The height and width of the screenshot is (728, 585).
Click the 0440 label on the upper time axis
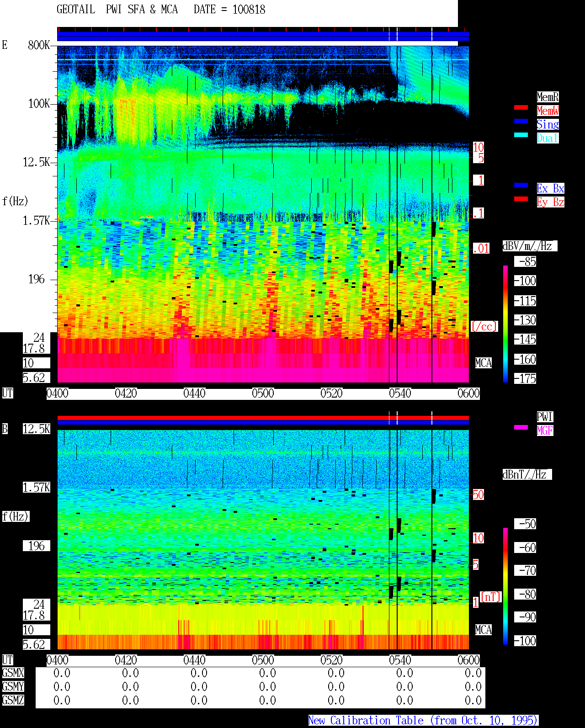[x=194, y=393]
